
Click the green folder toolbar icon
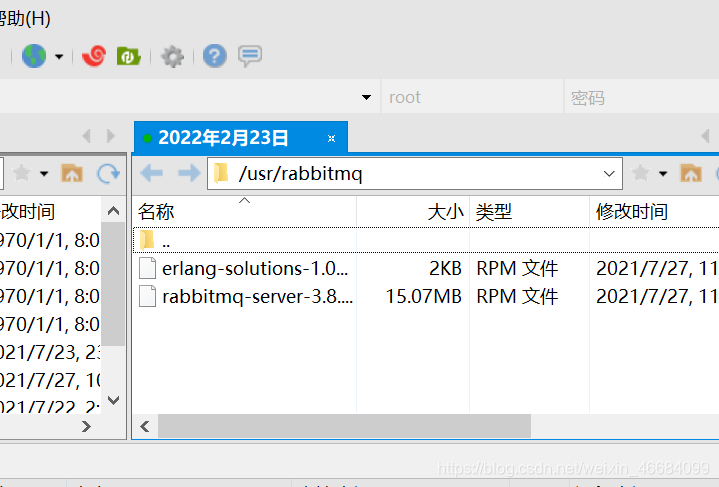(128, 56)
